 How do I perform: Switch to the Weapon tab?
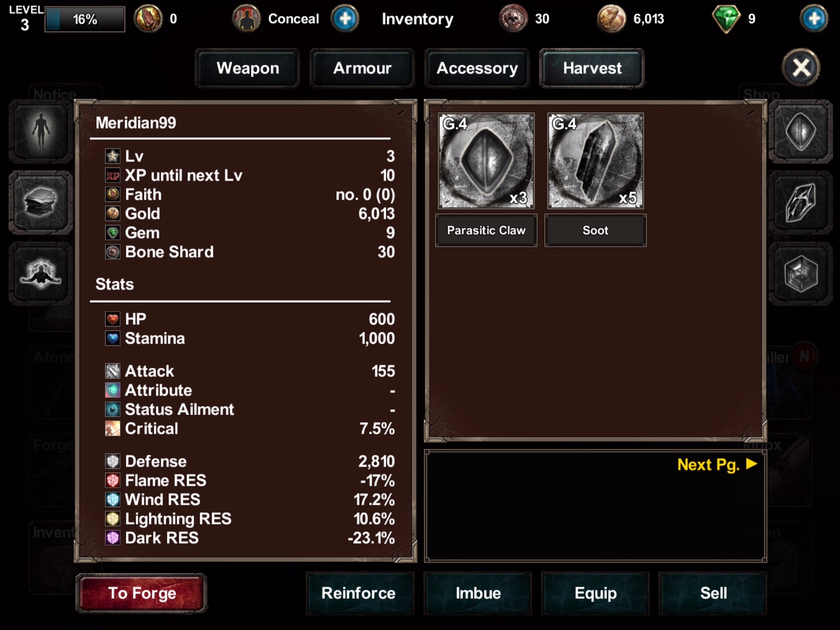(x=247, y=68)
